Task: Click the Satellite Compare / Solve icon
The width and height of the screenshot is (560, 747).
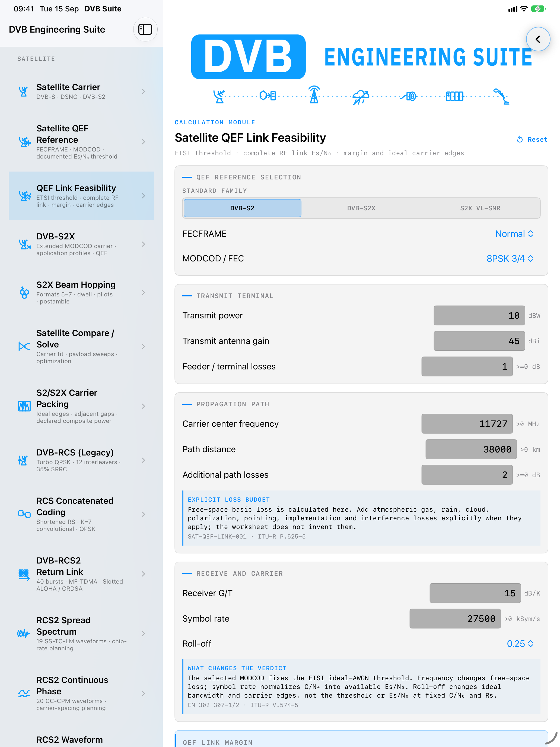Action: coord(24,346)
